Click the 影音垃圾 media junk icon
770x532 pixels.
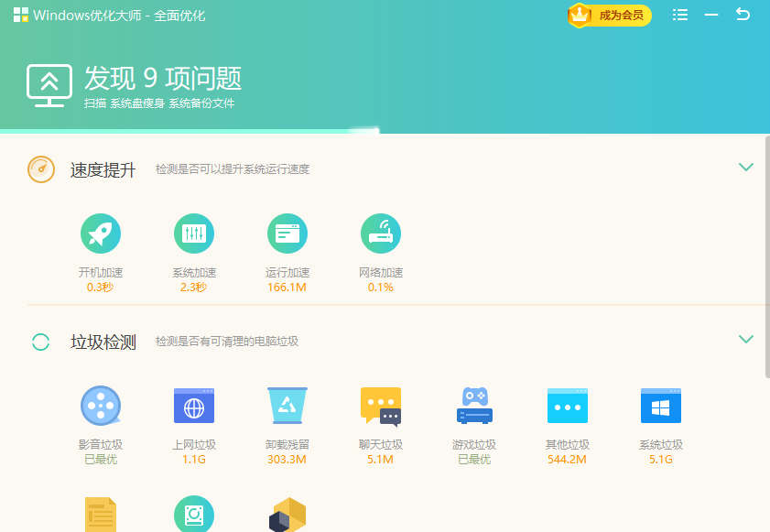click(101, 406)
